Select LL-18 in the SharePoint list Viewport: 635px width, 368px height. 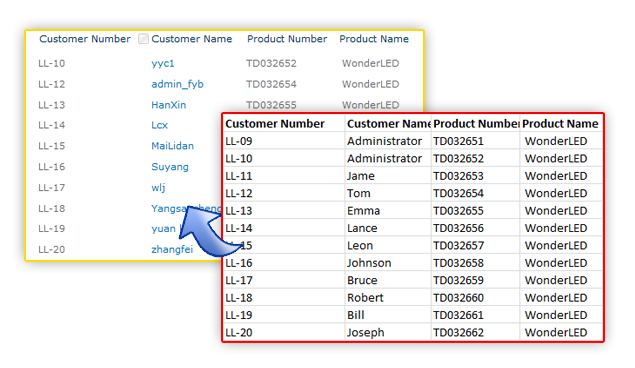(51, 208)
